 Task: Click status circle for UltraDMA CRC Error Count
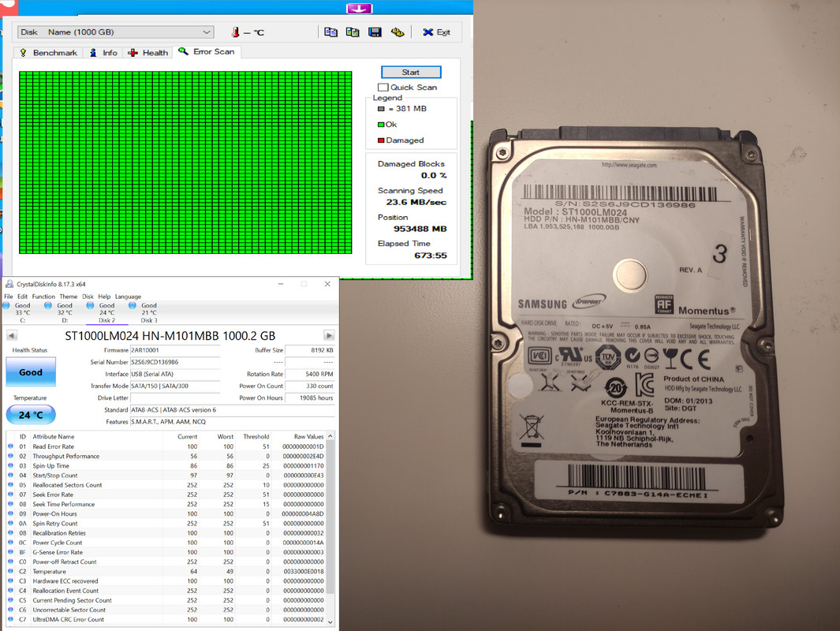[x=11, y=619]
